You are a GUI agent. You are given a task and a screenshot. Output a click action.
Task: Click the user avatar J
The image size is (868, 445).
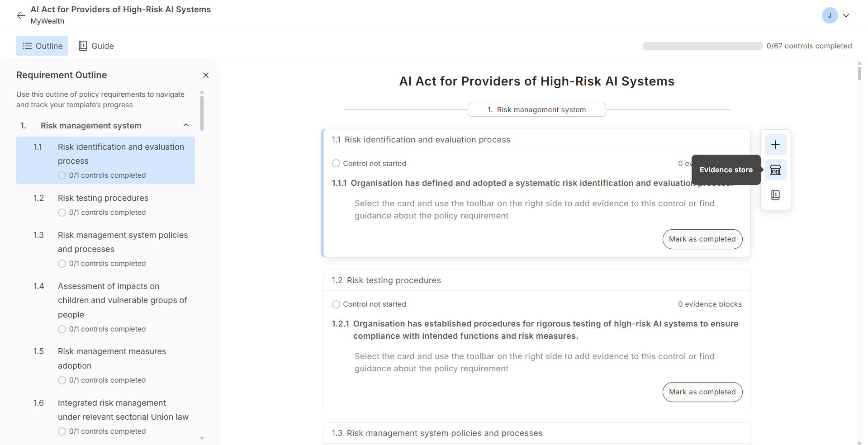coord(830,15)
